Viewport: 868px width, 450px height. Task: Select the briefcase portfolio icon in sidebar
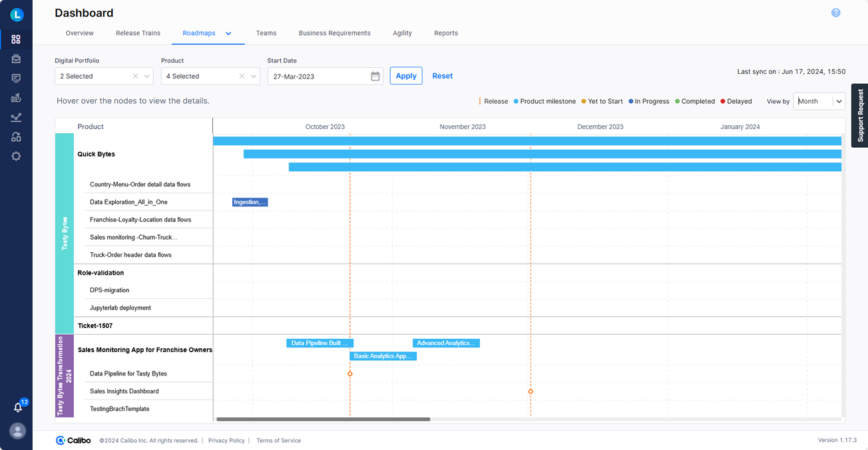point(17,59)
